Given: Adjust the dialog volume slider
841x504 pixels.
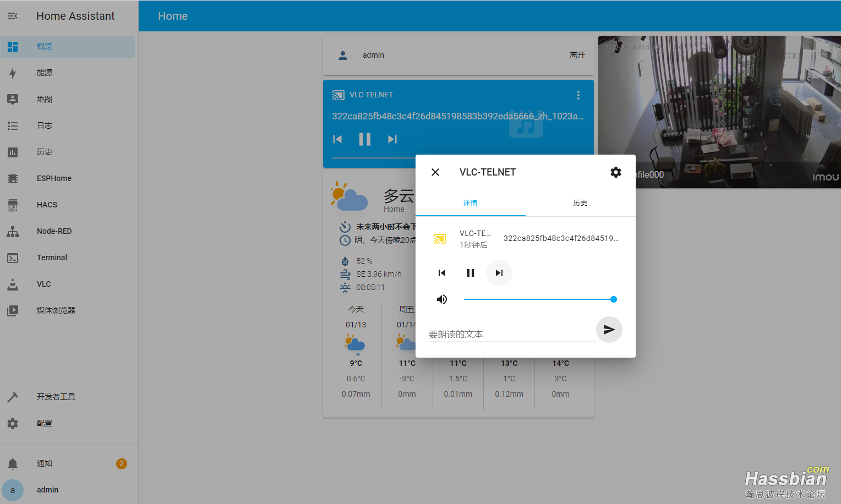Looking at the screenshot, I should coord(540,299).
